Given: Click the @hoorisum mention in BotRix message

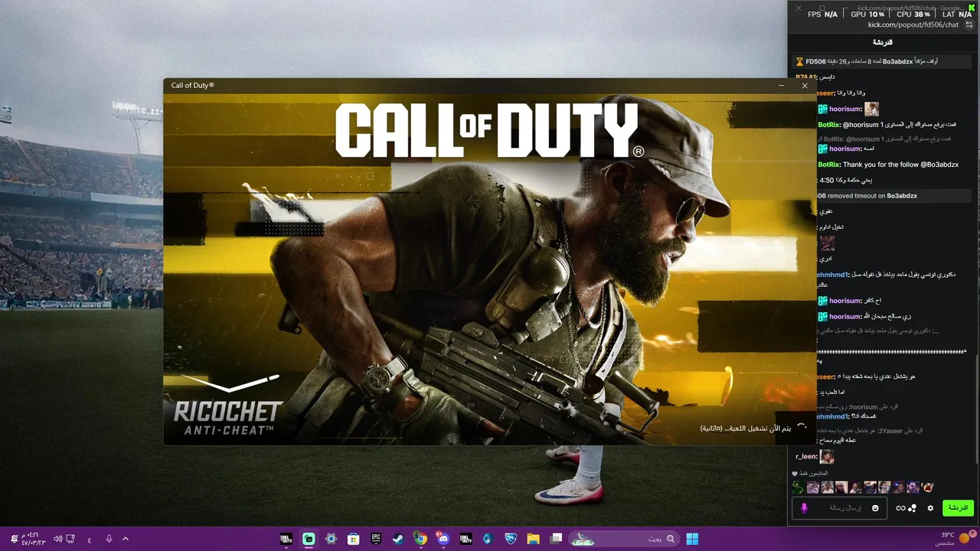Looking at the screenshot, I should click(x=862, y=125).
